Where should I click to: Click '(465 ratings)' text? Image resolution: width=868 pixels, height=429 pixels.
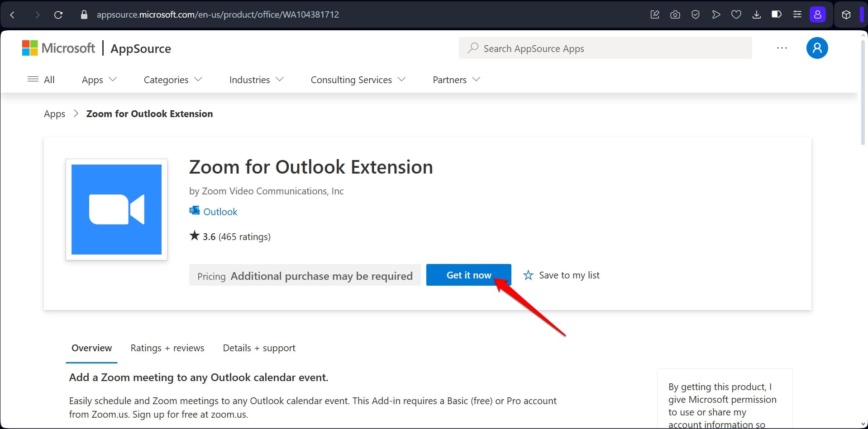tap(244, 236)
